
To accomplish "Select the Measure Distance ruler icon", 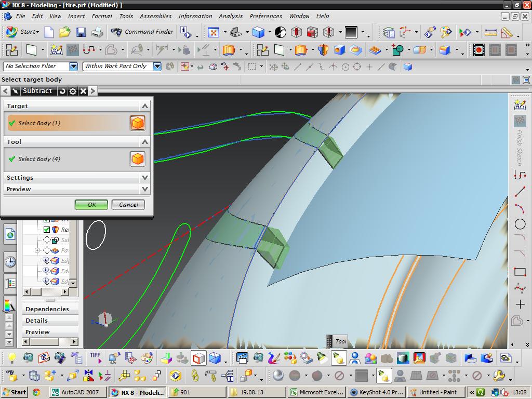I will pyautogui.click(x=490, y=33).
